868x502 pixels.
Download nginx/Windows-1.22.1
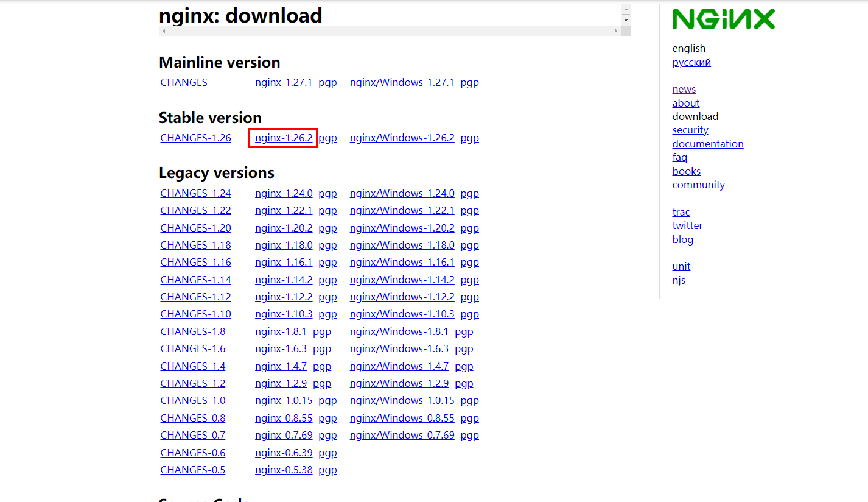click(x=402, y=210)
